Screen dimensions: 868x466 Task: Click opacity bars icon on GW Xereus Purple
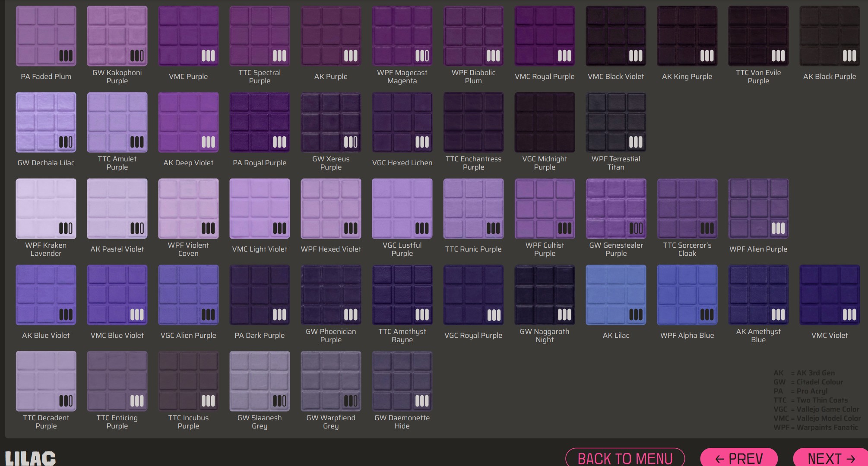pos(351,142)
